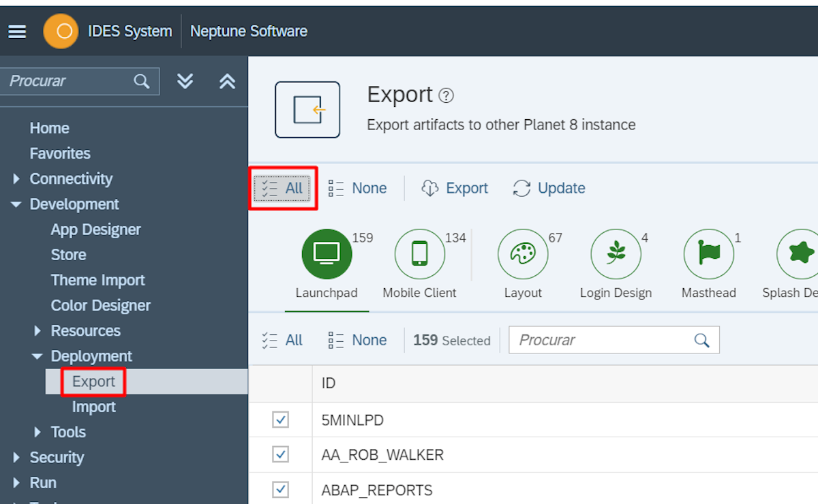Select the Login Design leaf icon
This screenshot has width=818, height=504.
616,254
